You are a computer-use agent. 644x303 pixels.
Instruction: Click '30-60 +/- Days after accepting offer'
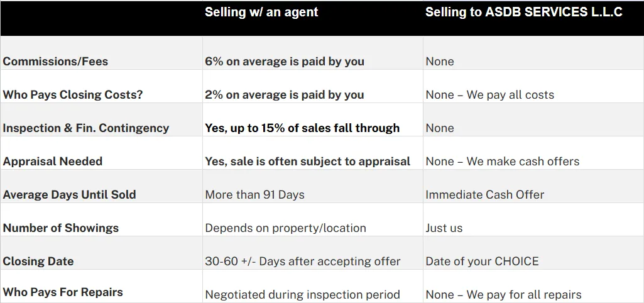(303, 261)
